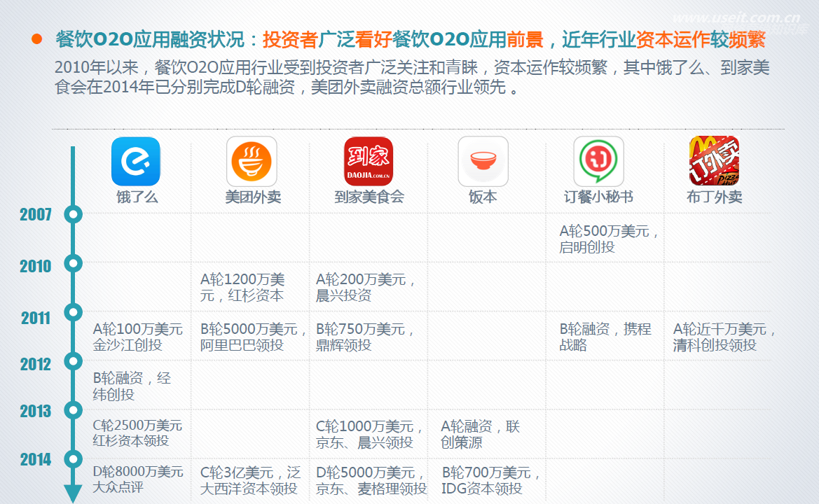
Task: Click the 2007 year label
Action: click(x=36, y=214)
